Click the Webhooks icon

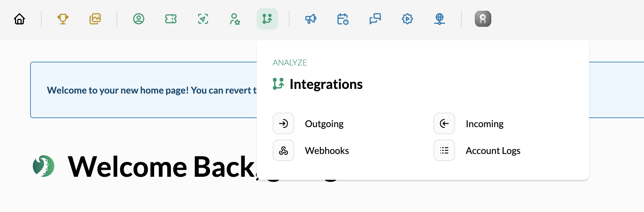click(283, 150)
